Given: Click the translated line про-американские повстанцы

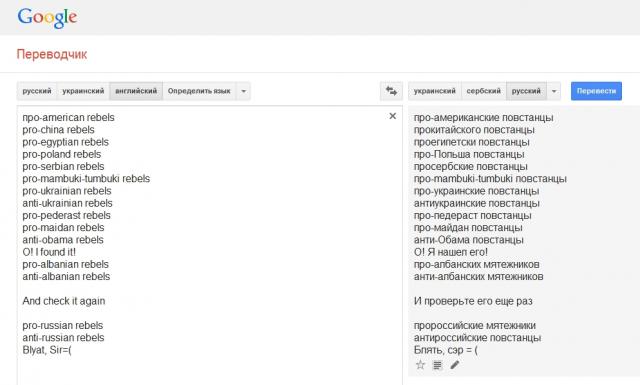Looking at the screenshot, I should (x=484, y=118).
